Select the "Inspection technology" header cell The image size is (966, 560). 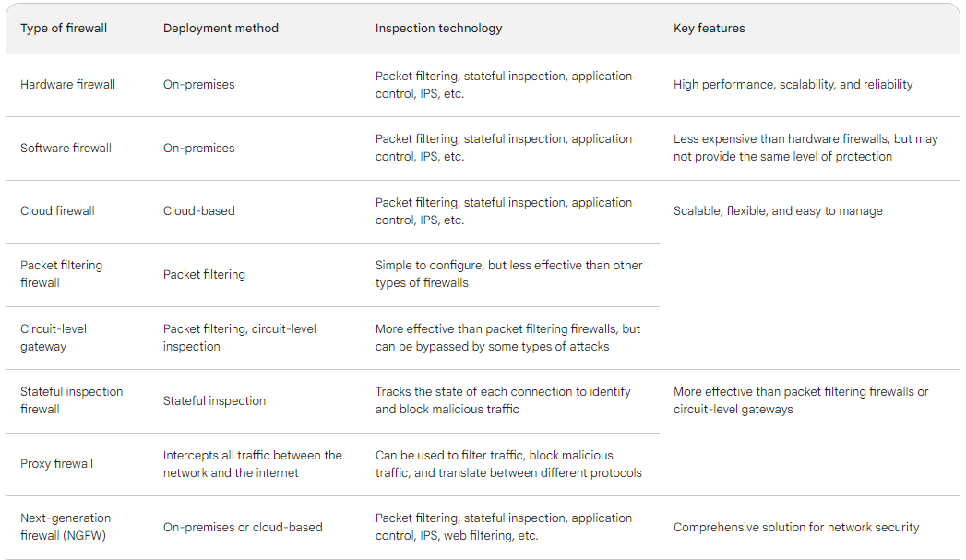click(438, 29)
